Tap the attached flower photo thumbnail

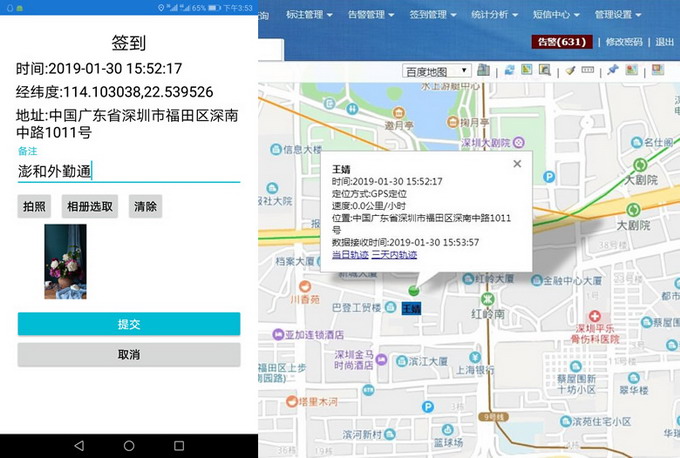pyautogui.click(x=65, y=262)
